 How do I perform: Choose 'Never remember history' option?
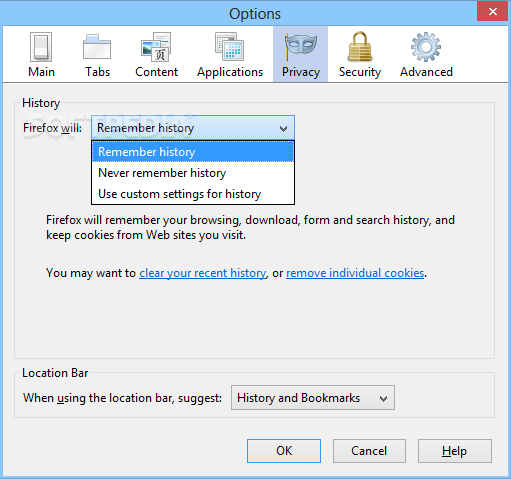[x=193, y=173]
